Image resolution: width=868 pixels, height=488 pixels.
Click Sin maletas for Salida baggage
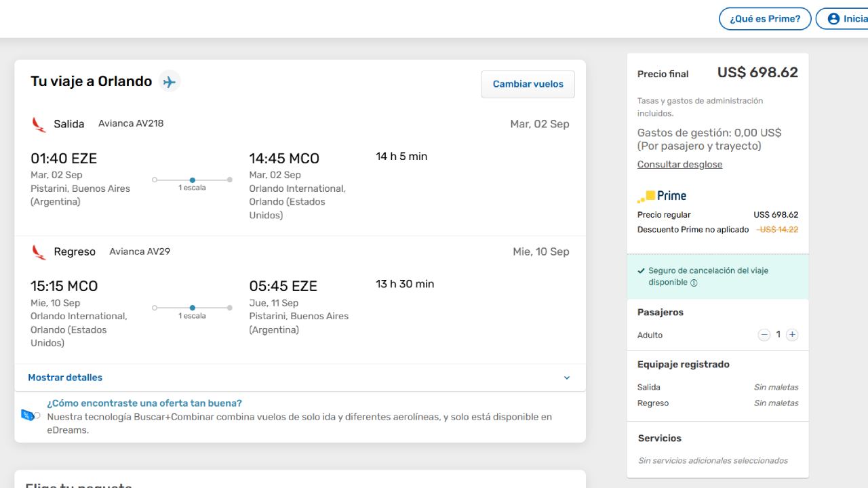pyautogui.click(x=776, y=388)
